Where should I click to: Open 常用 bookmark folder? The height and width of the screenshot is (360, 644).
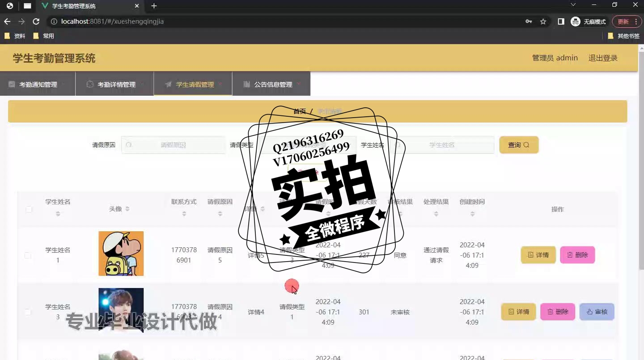pyautogui.click(x=44, y=36)
